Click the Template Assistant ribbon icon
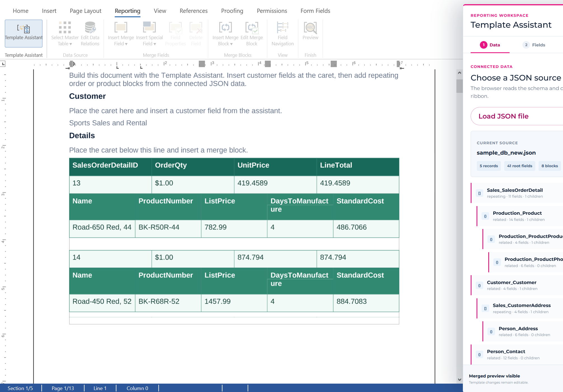This screenshot has width=563, height=392. [24, 33]
